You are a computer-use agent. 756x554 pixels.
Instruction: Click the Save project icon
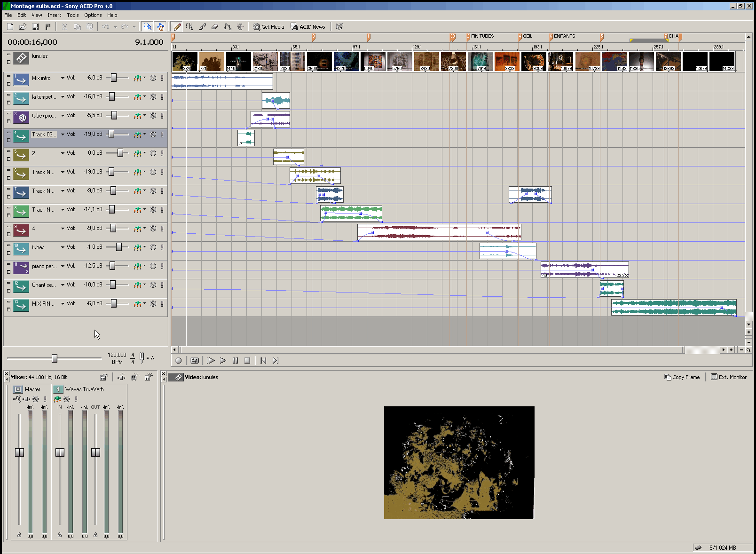35,27
